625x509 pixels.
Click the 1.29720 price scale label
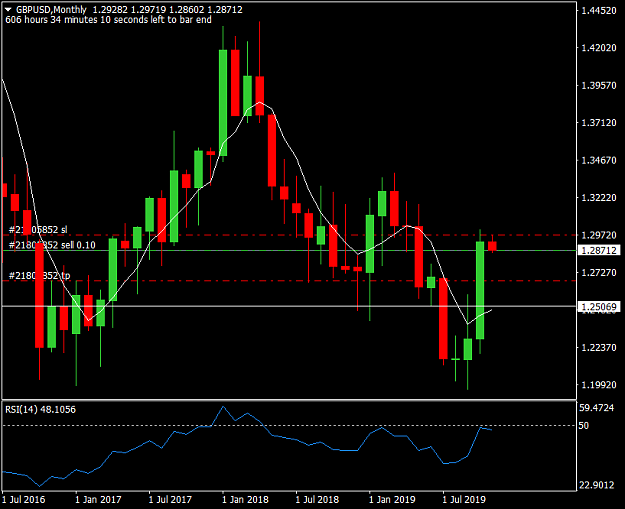pyautogui.click(x=599, y=235)
